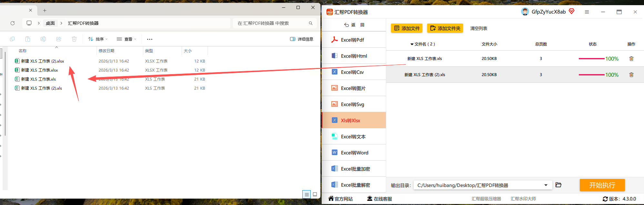Select Excel转Svg conversion mode
The width and height of the screenshot is (644, 205).
[354, 104]
